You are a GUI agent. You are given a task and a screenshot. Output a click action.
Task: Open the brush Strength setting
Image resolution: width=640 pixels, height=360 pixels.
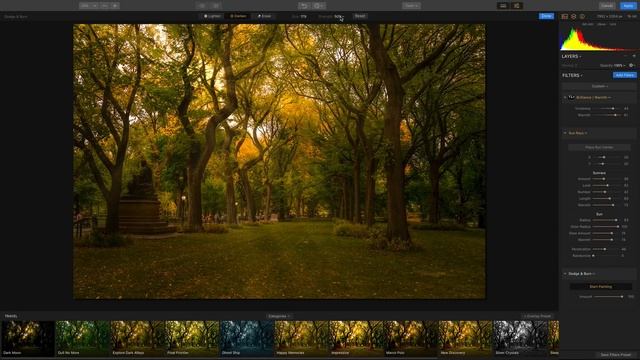(331, 16)
